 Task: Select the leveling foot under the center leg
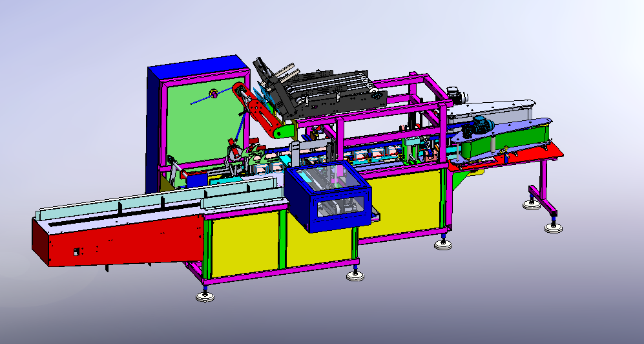tap(355, 276)
